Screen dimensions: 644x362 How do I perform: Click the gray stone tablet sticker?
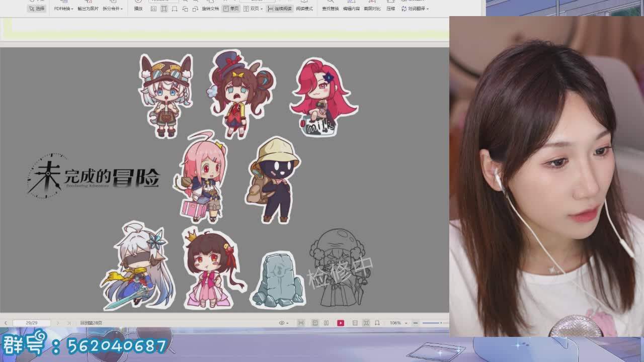coord(278,281)
